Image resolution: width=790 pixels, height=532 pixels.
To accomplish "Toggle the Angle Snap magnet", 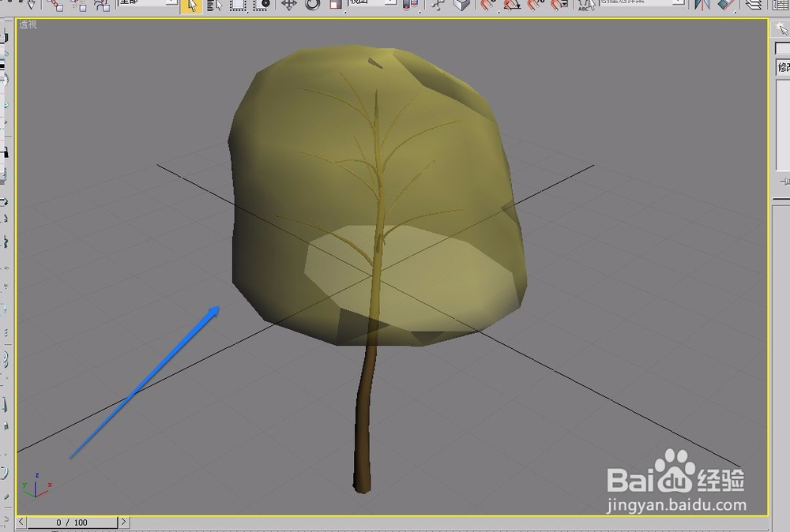I will [512, 5].
